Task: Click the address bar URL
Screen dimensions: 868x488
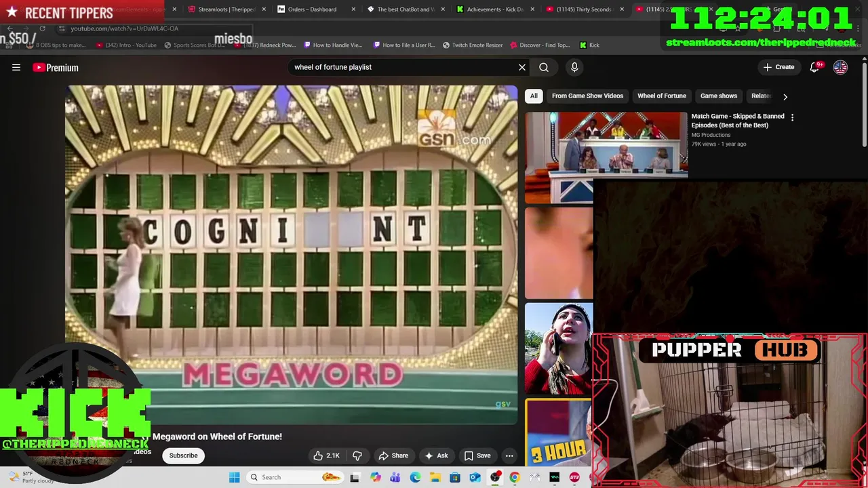Action: [x=125, y=28]
